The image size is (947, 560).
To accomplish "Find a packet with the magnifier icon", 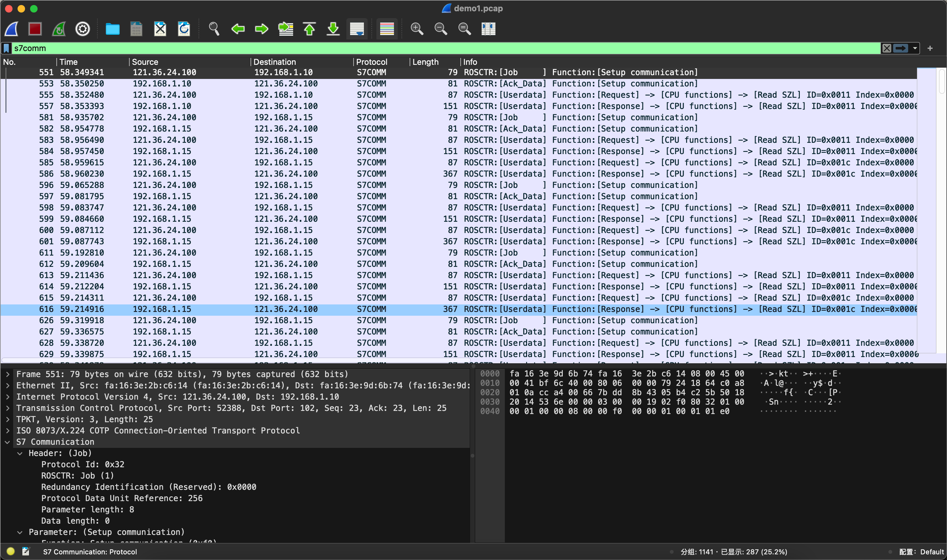I will (x=214, y=29).
